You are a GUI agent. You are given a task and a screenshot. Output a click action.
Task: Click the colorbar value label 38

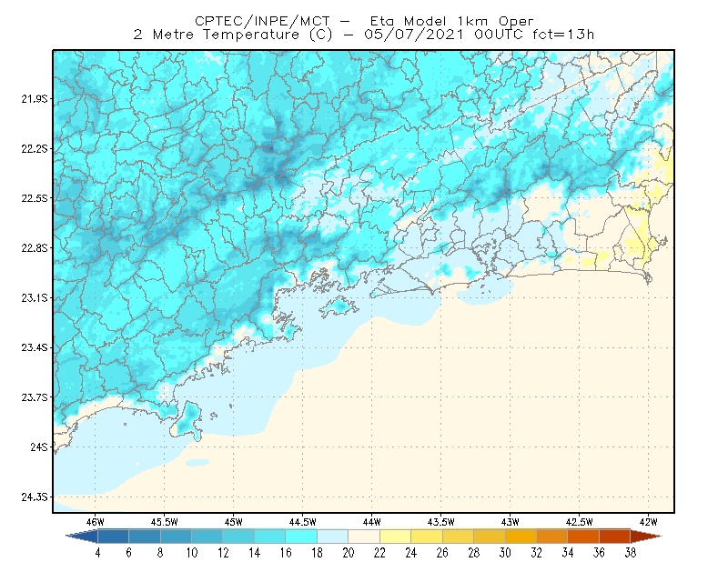point(630,553)
